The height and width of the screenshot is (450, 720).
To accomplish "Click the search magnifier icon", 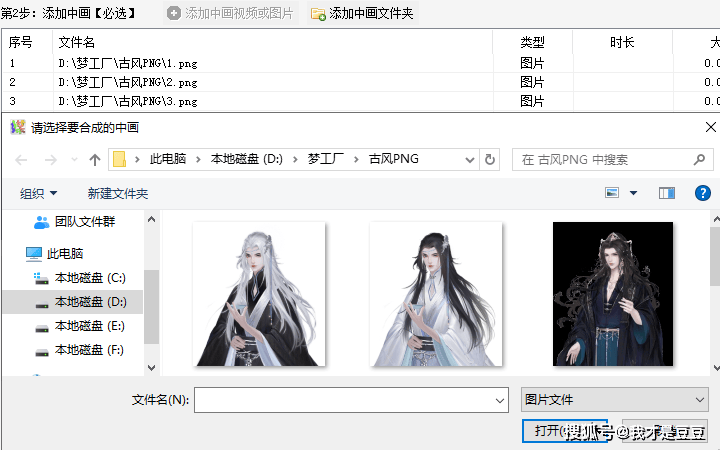I will click(x=699, y=159).
